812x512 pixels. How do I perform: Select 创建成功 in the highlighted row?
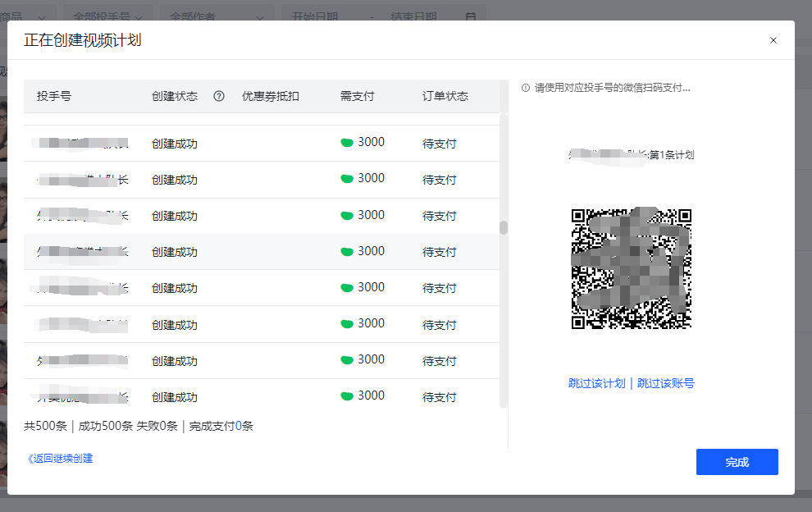pyautogui.click(x=175, y=252)
